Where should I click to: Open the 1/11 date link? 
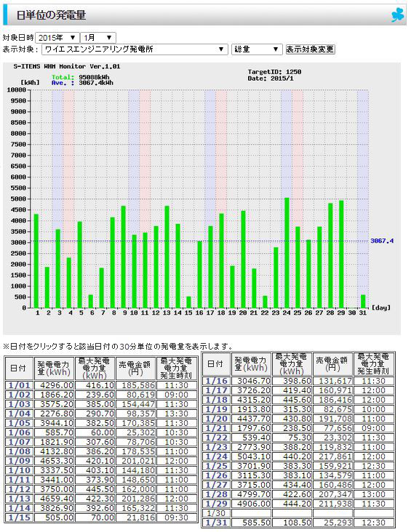coord(20,480)
